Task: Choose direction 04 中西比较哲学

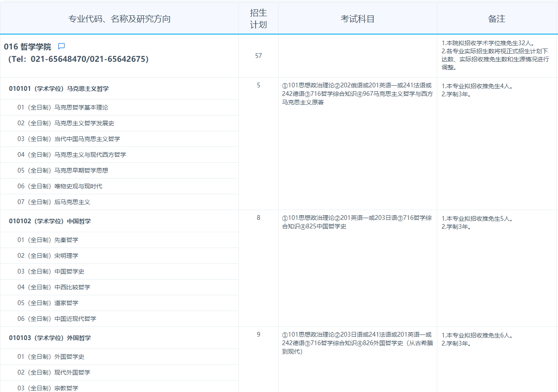Action: pyautogui.click(x=54, y=287)
